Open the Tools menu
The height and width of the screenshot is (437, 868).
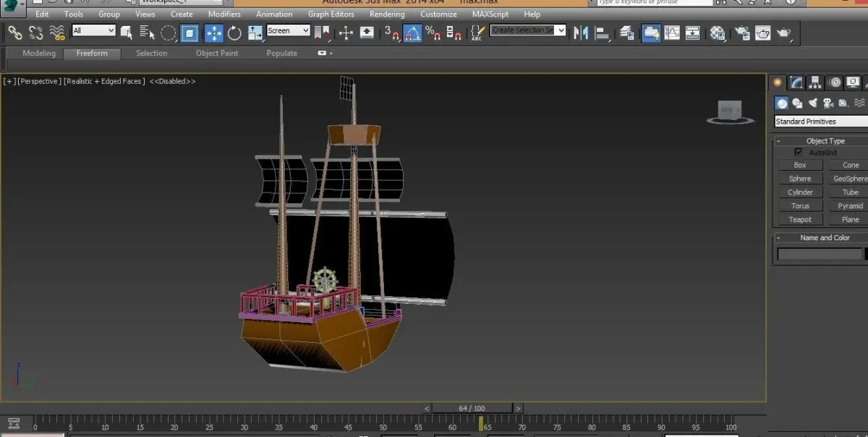(73, 14)
